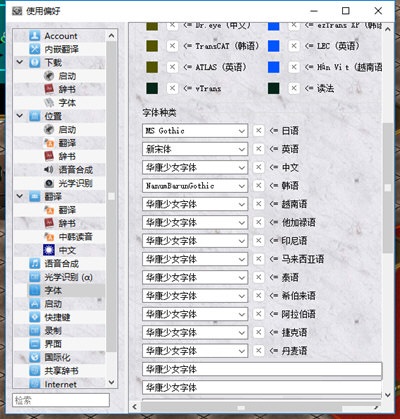Click the 下载 section globe icon
Screen dimensions: 400x419
(35, 62)
